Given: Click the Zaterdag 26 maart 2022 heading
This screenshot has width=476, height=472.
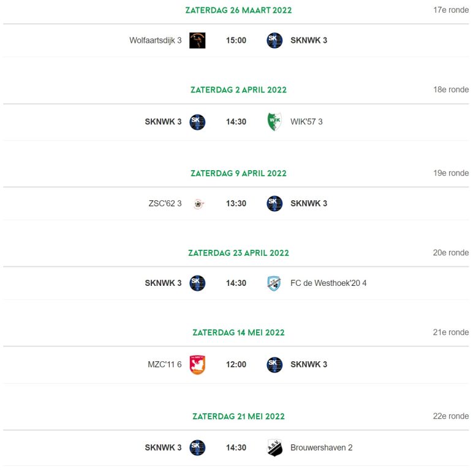Looking at the screenshot, I should point(238,10).
